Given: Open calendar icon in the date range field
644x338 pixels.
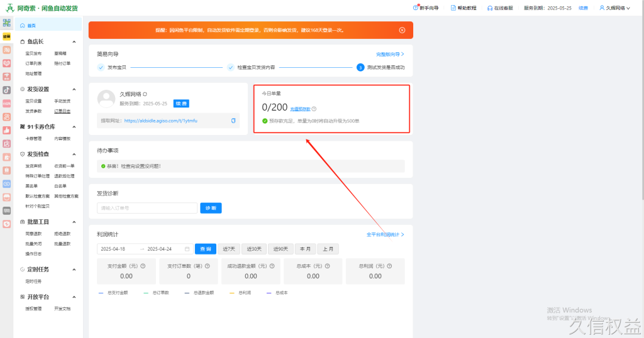Looking at the screenshot, I should click(187, 249).
